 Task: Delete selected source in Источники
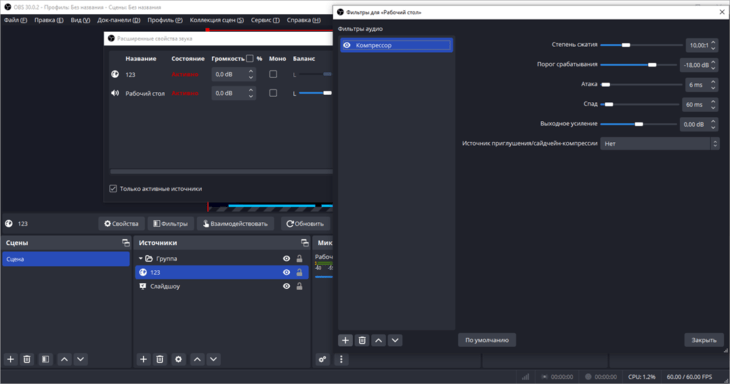click(160, 359)
